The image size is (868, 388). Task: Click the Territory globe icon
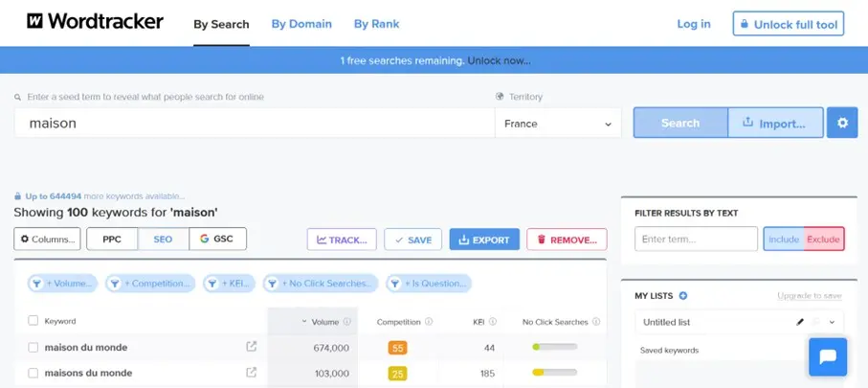click(500, 97)
